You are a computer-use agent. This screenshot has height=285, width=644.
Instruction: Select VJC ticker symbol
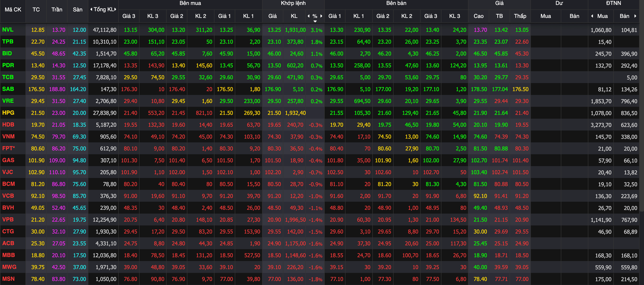8,172
